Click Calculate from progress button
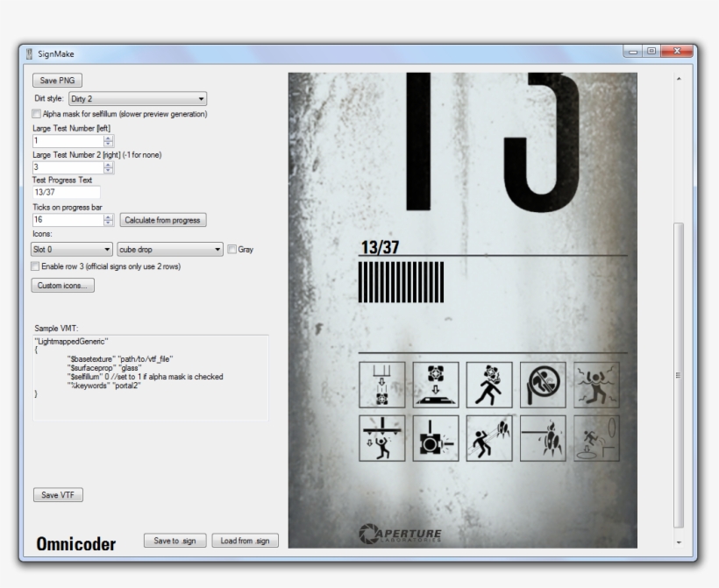 (x=163, y=220)
